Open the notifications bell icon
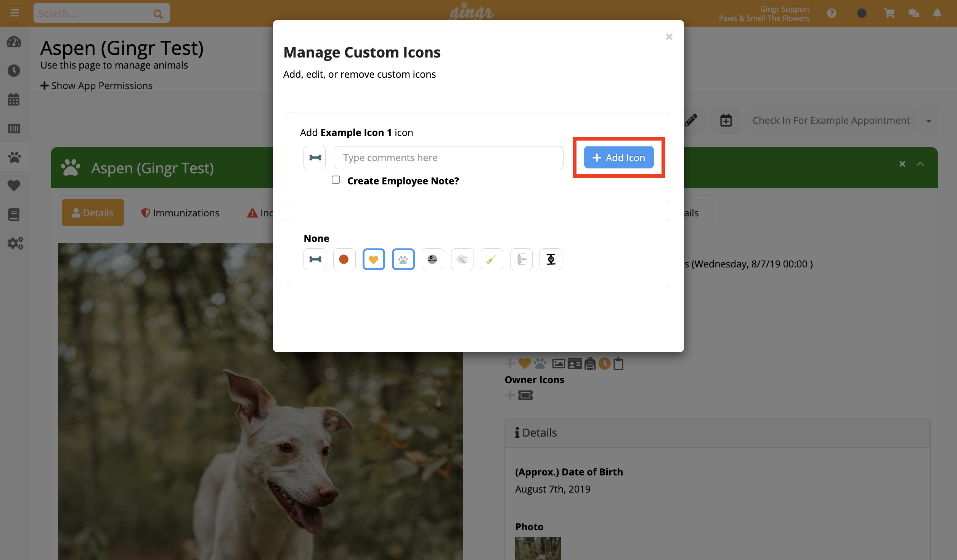 point(937,13)
